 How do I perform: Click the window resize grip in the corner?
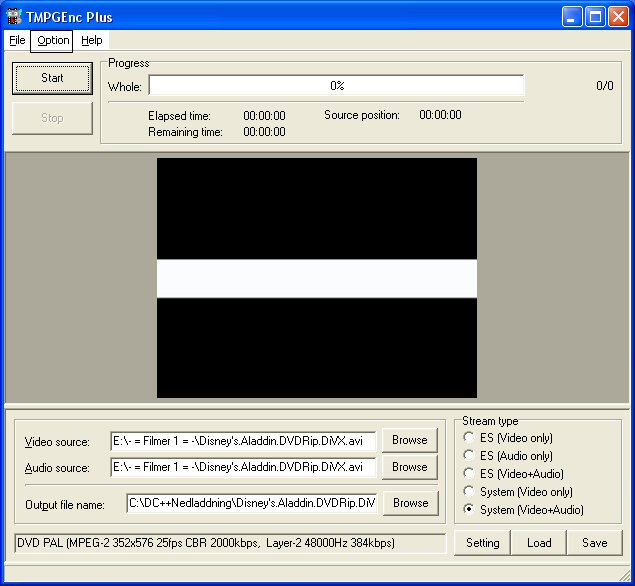tap(624, 576)
